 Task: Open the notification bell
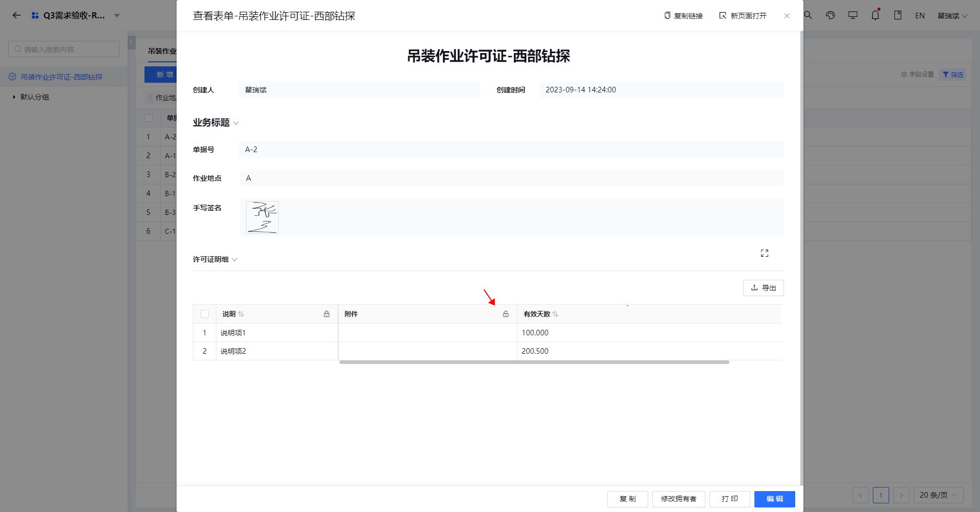[875, 15]
